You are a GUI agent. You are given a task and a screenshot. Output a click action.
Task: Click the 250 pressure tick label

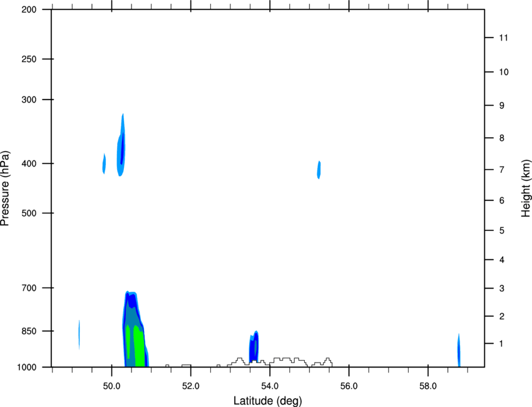(x=29, y=59)
